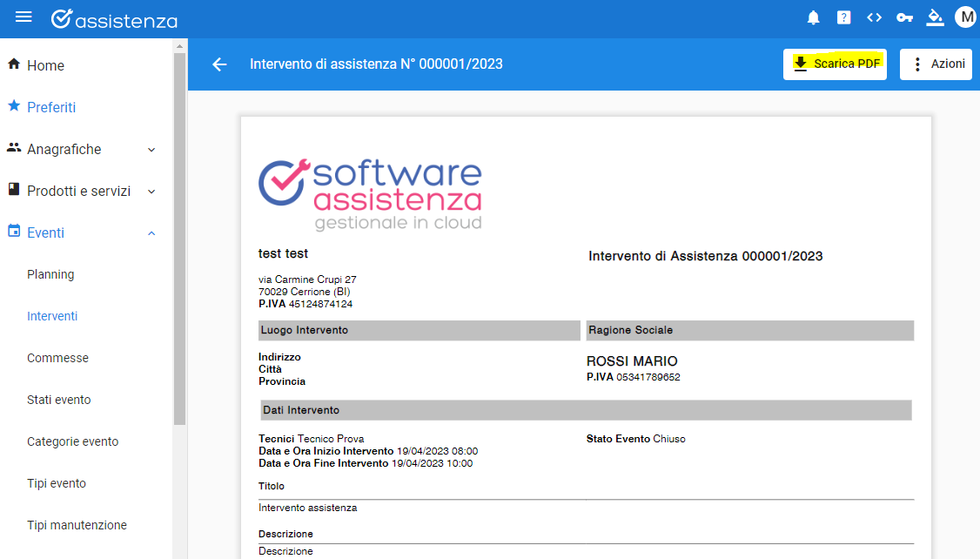Image resolution: width=980 pixels, height=559 pixels.
Task: Click the Tecnici Tecnico Prova line
Action: click(312, 439)
